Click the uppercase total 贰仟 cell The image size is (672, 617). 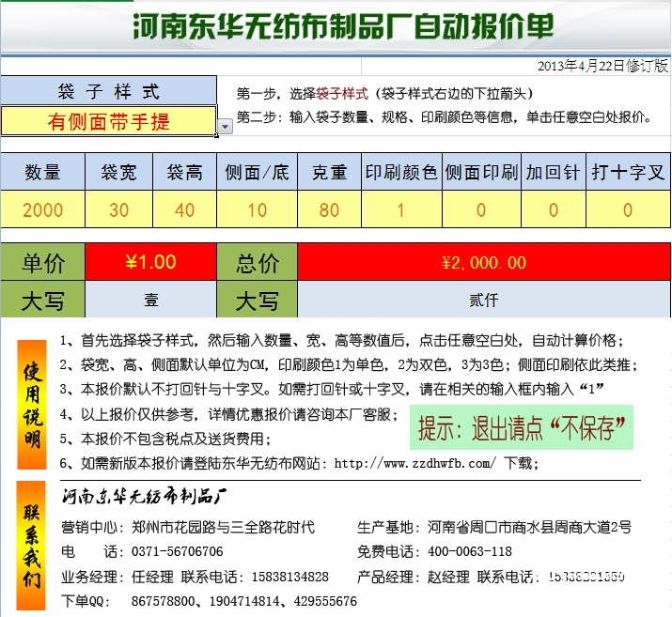483,301
